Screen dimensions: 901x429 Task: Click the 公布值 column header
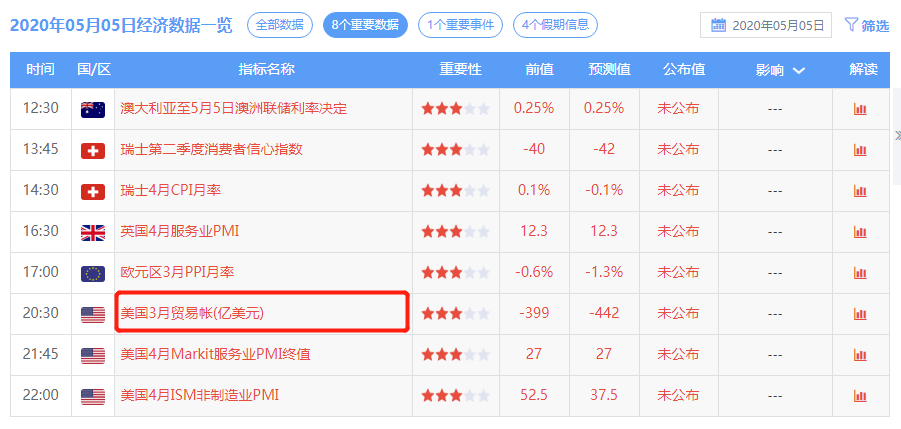tap(684, 70)
